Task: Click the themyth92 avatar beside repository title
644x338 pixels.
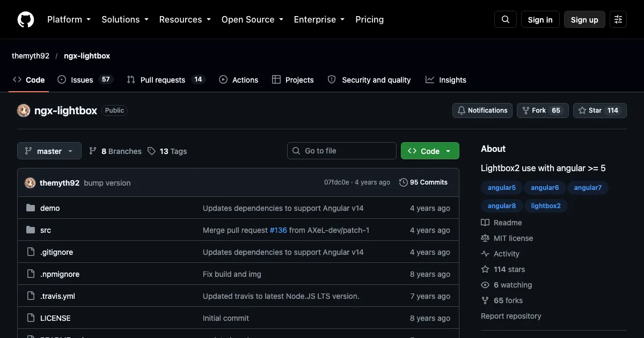Action: (x=24, y=111)
